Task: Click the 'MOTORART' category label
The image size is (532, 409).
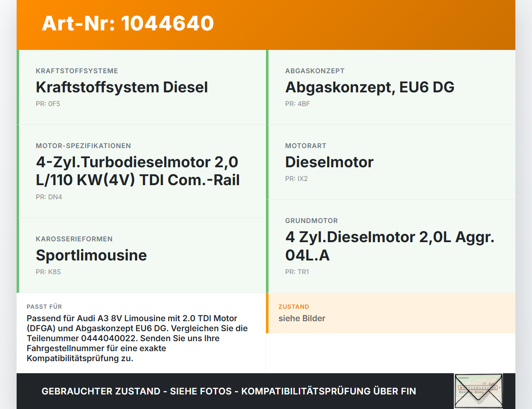Action: [x=305, y=146]
